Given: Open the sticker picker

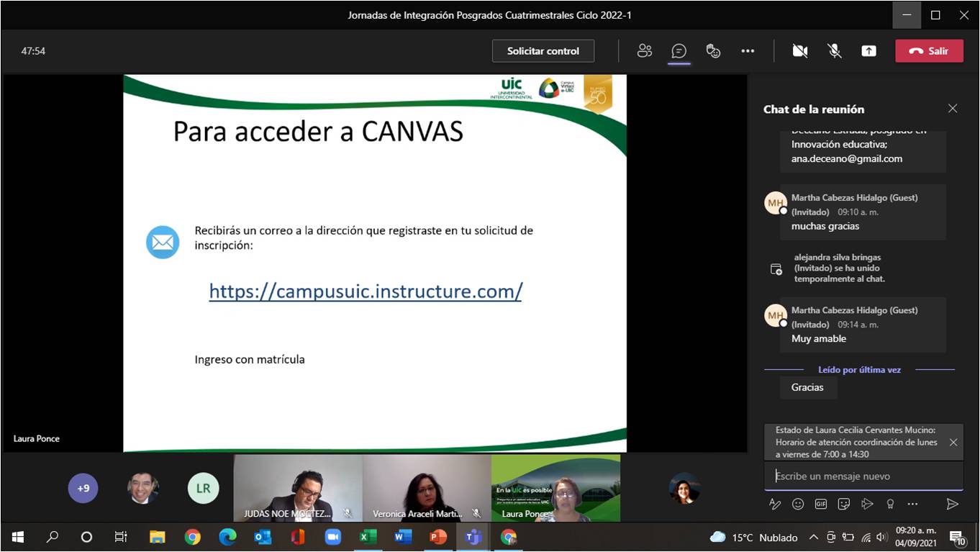Looking at the screenshot, I should pos(844,505).
